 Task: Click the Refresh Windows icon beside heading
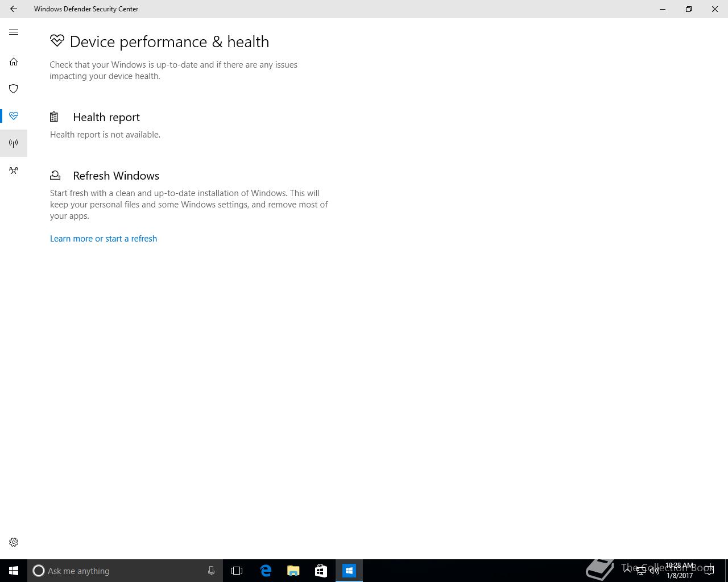coord(55,175)
